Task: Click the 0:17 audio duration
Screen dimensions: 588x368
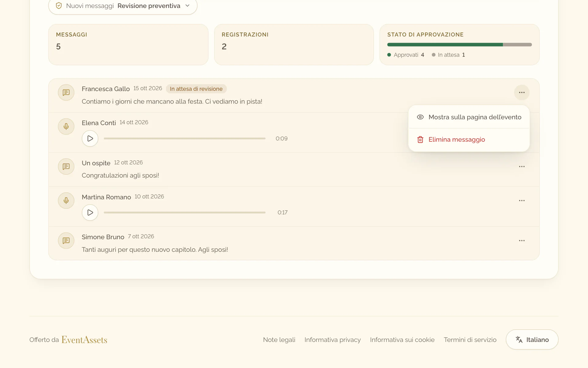Action: [x=282, y=213]
